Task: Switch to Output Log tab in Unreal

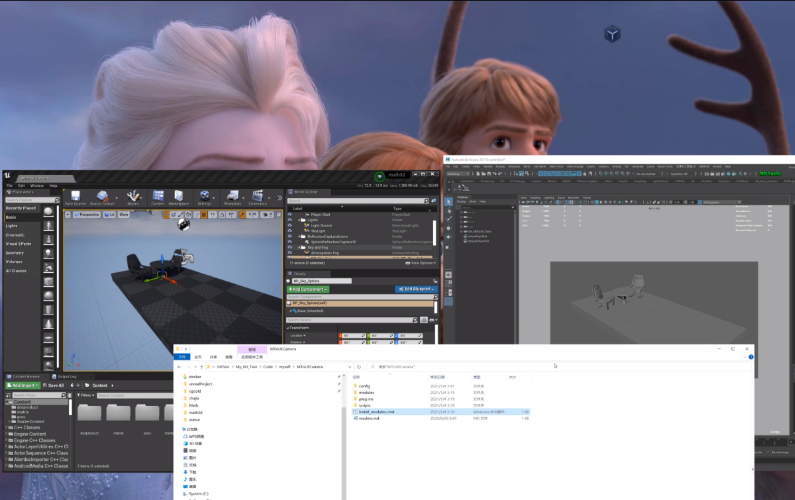Action: click(64, 377)
